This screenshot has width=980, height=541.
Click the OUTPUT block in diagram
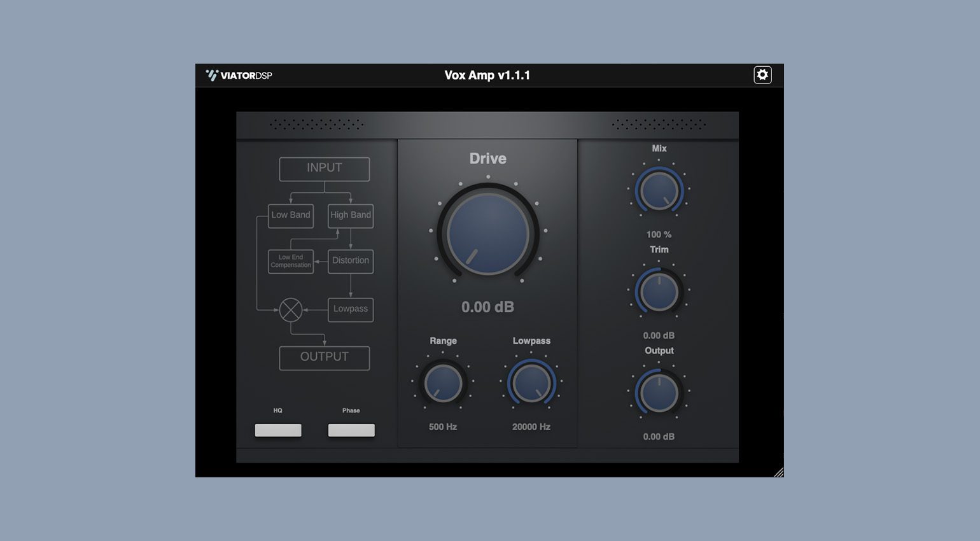325,358
